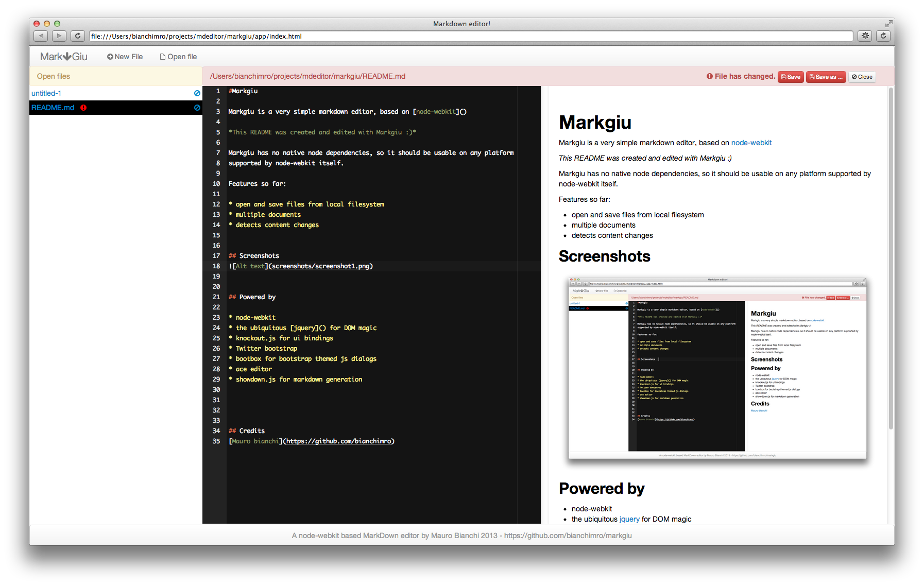
Task: Save the changed file
Action: (x=791, y=77)
